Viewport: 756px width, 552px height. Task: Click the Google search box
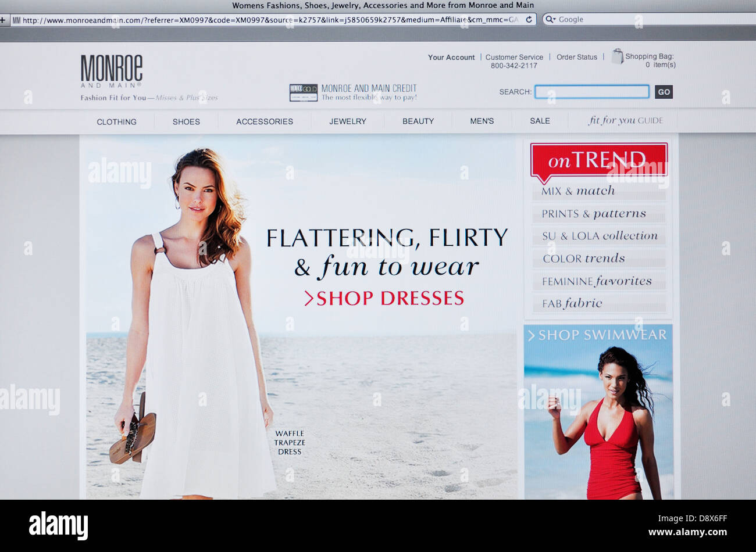(x=649, y=19)
